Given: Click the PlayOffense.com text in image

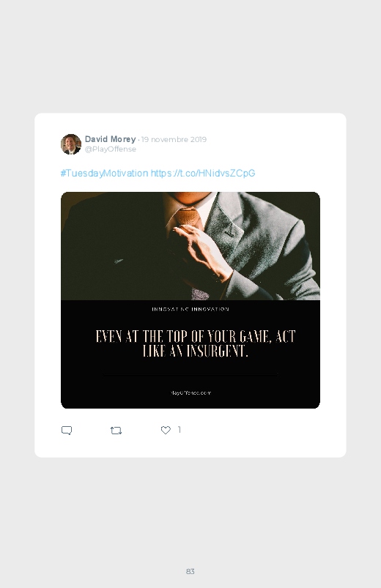Looking at the screenshot, I should [x=190, y=393].
